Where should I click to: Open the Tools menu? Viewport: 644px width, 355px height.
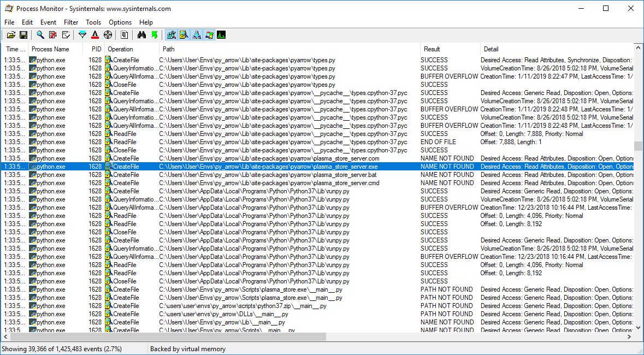tap(93, 22)
